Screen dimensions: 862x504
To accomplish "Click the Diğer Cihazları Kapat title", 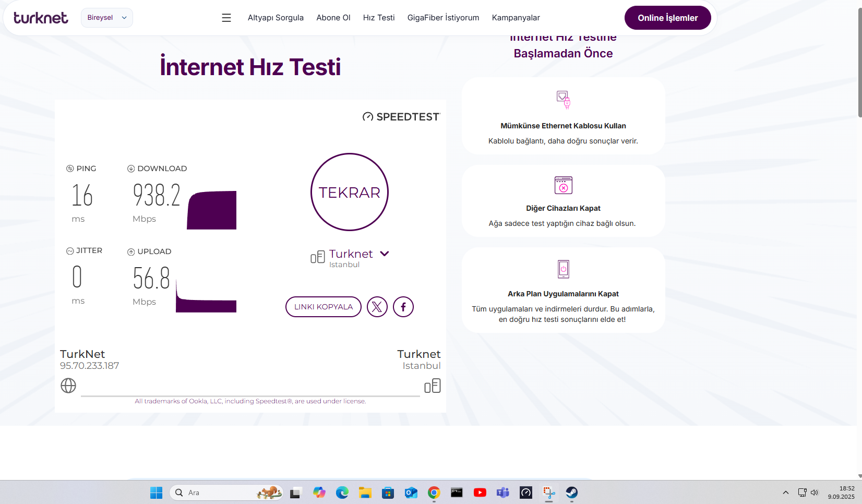I will (x=564, y=208).
